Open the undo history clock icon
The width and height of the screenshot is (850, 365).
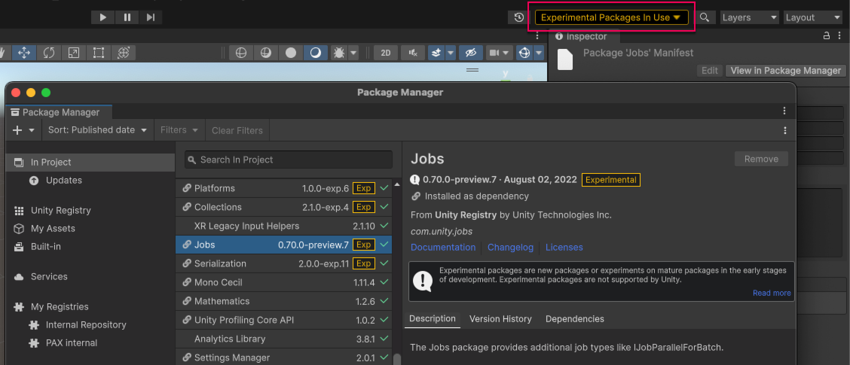pyautogui.click(x=519, y=17)
